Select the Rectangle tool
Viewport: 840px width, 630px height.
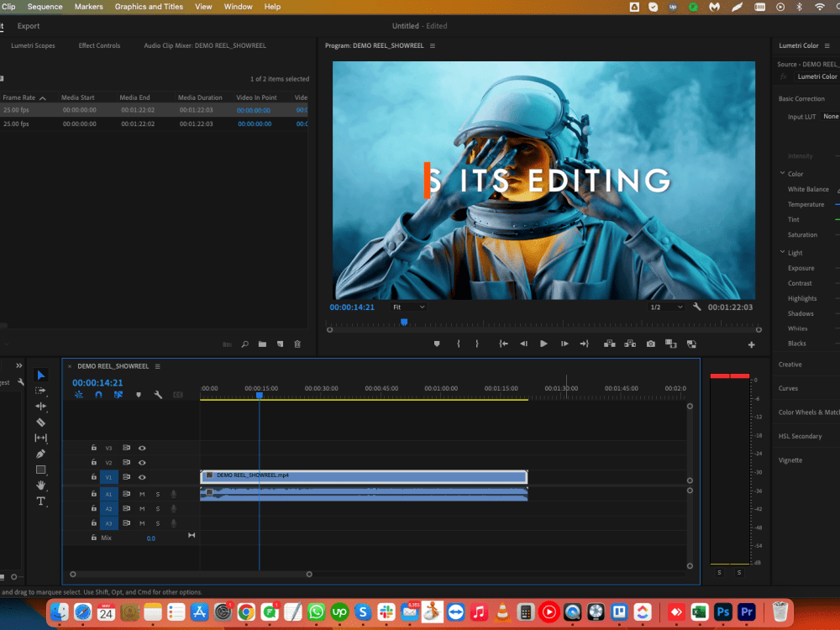(x=40, y=470)
